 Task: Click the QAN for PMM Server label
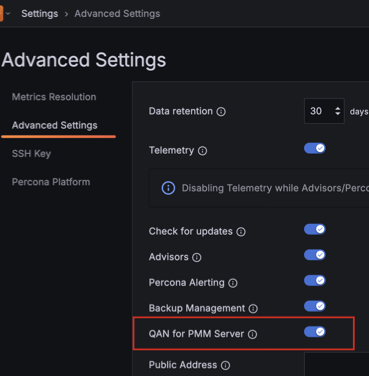[x=196, y=334]
